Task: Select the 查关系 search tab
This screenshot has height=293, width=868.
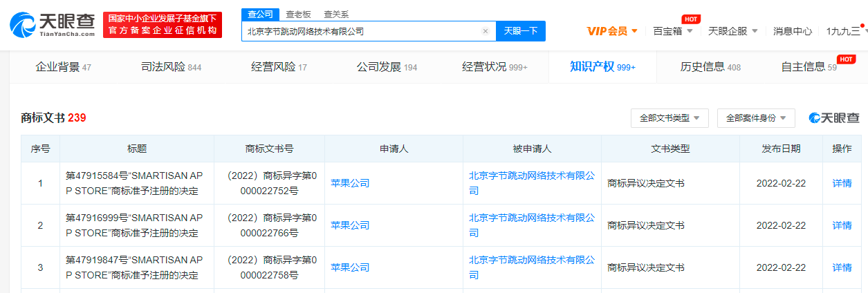Action: pyautogui.click(x=336, y=14)
